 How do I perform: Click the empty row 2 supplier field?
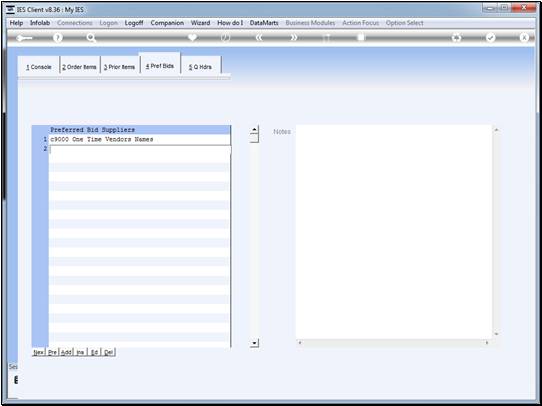pyautogui.click(x=140, y=149)
